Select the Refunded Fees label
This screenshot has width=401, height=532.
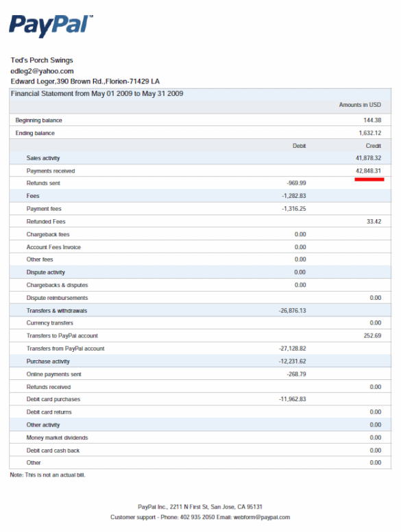pos(46,222)
